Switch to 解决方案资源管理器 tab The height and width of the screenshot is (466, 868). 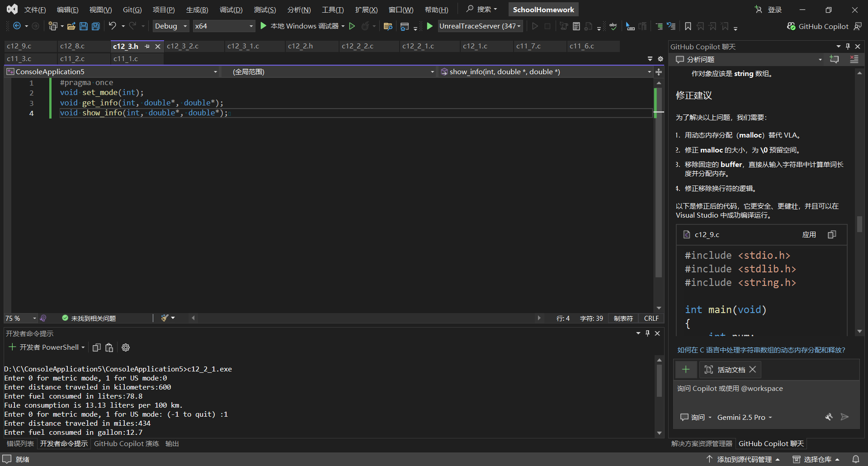pyautogui.click(x=702, y=444)
